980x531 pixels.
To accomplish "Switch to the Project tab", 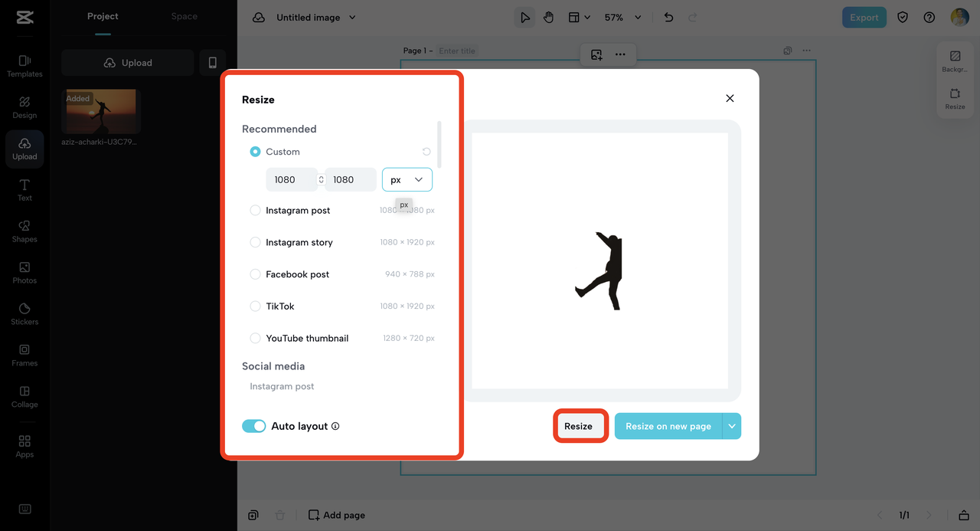I will coord(103,16).
